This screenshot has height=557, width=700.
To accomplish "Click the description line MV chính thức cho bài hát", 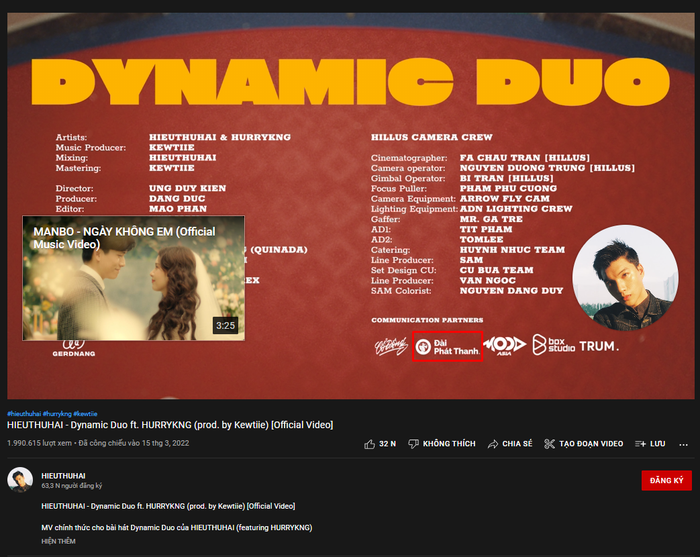I will (177, 528).
